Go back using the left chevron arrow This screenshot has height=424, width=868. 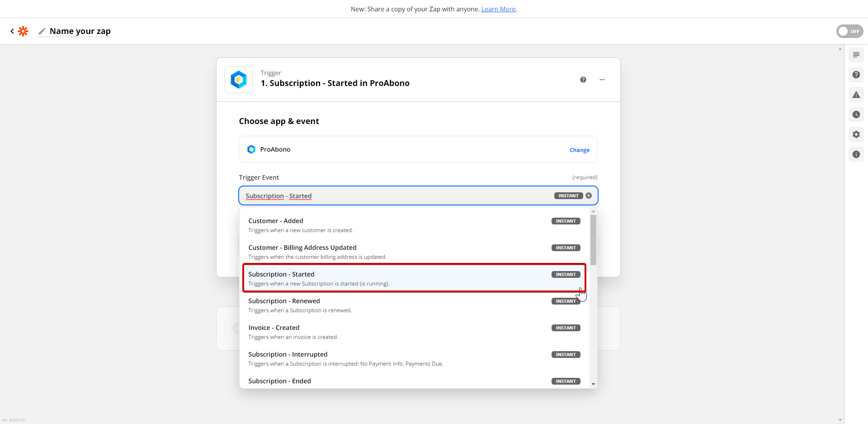[x=12, y=31]
